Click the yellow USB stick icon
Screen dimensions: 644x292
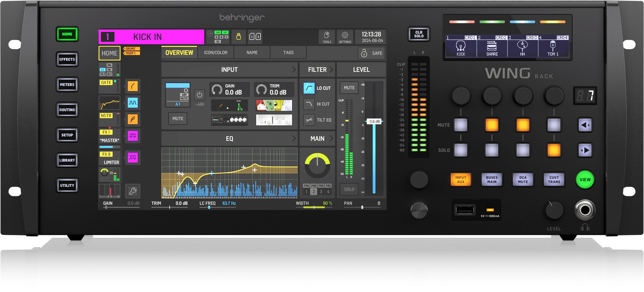[239, 36]
